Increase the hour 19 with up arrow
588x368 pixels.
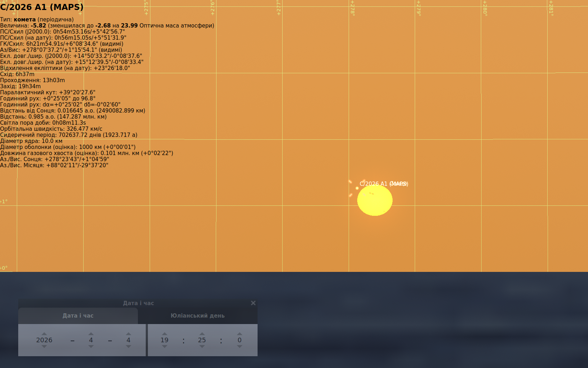click(x=165, y=334)
